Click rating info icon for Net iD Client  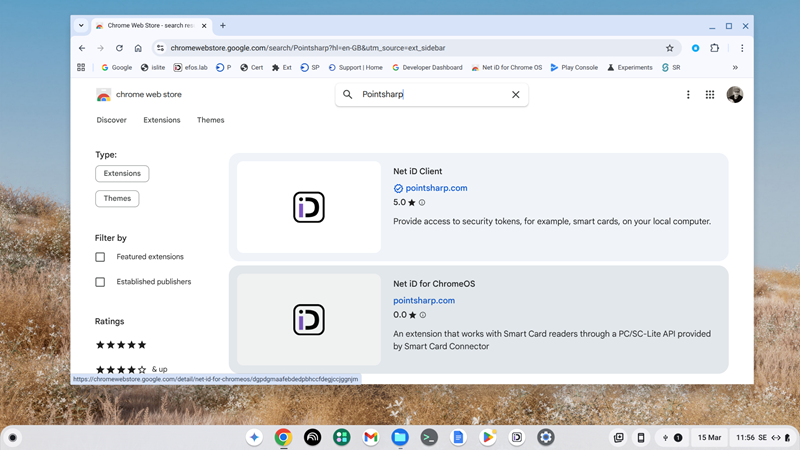422,203
